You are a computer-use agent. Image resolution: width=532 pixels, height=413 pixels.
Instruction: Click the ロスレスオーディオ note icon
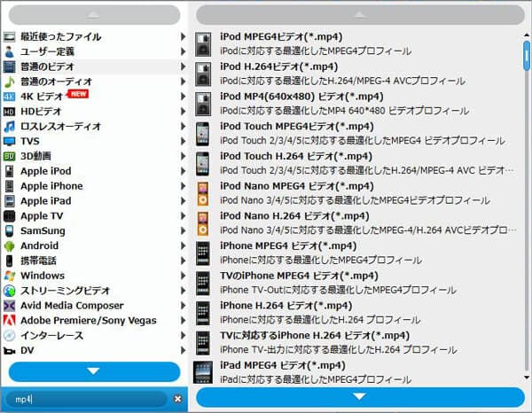coord(9,127)
